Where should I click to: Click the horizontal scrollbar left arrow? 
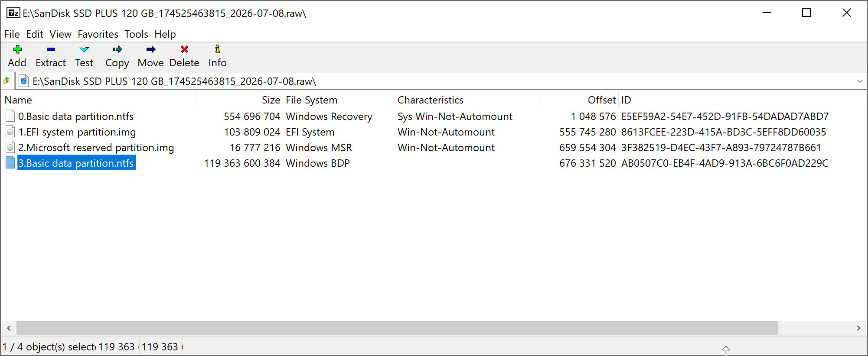click(x=9, y=328)
